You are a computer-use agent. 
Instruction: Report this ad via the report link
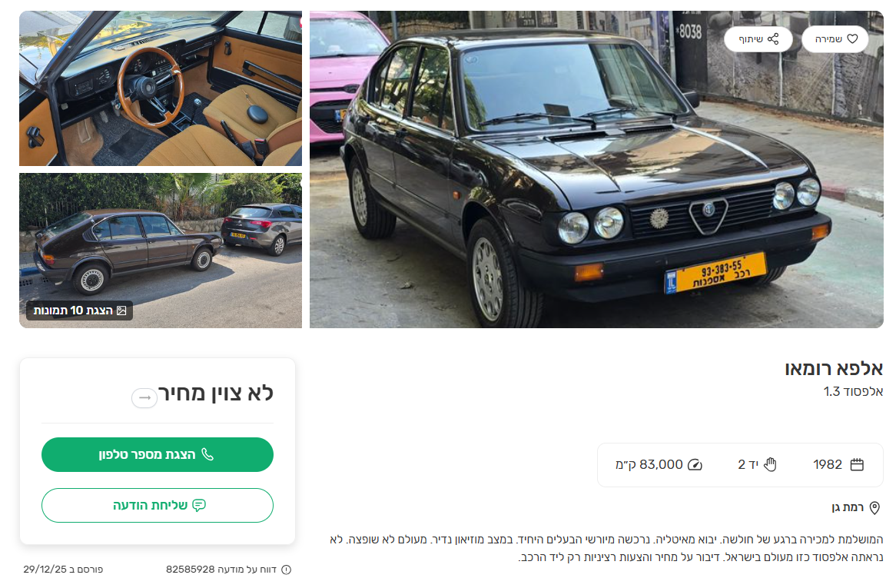tap(228, 570)
